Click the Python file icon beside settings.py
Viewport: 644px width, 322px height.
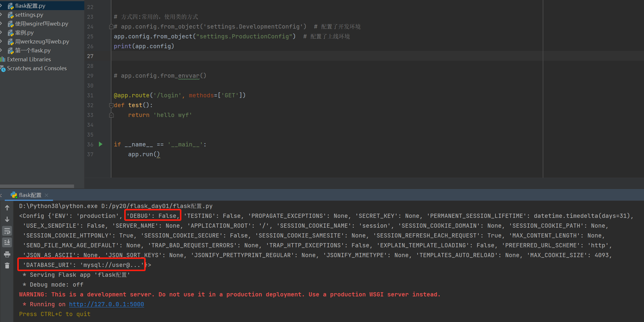tap(11, 15)
